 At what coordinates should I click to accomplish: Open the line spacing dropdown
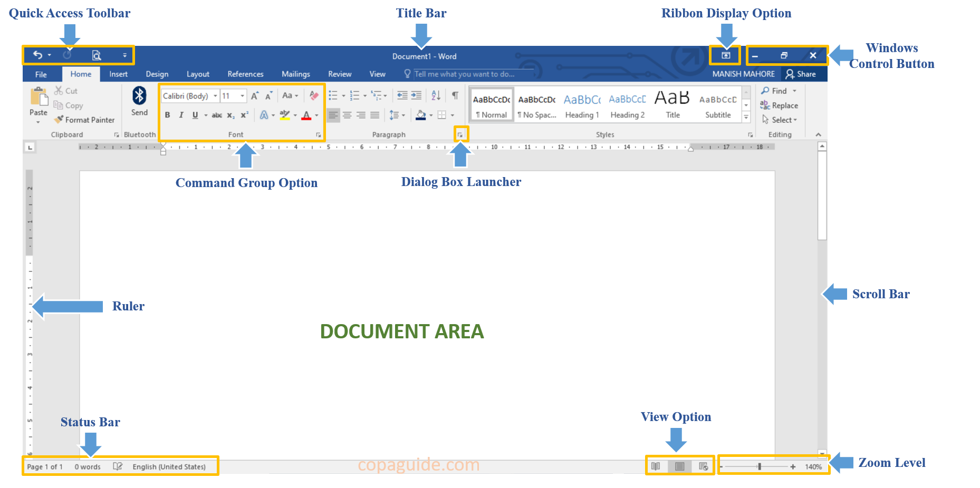tap(398, 115)
